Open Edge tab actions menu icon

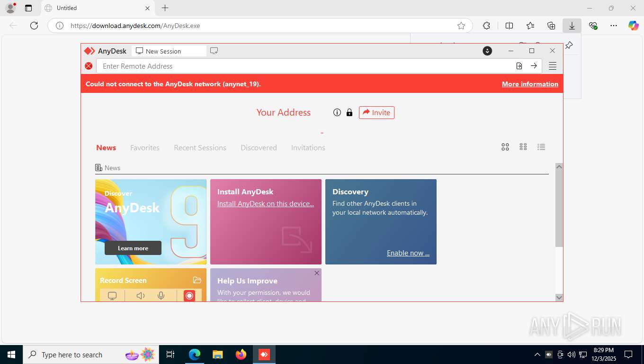pyautogui.click(x=28, y=8)
